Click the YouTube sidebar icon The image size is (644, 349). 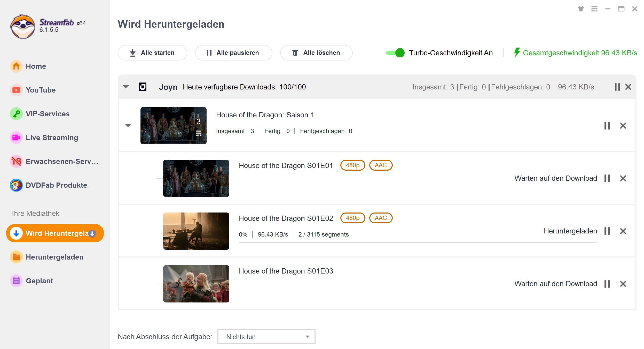(16, 90)
